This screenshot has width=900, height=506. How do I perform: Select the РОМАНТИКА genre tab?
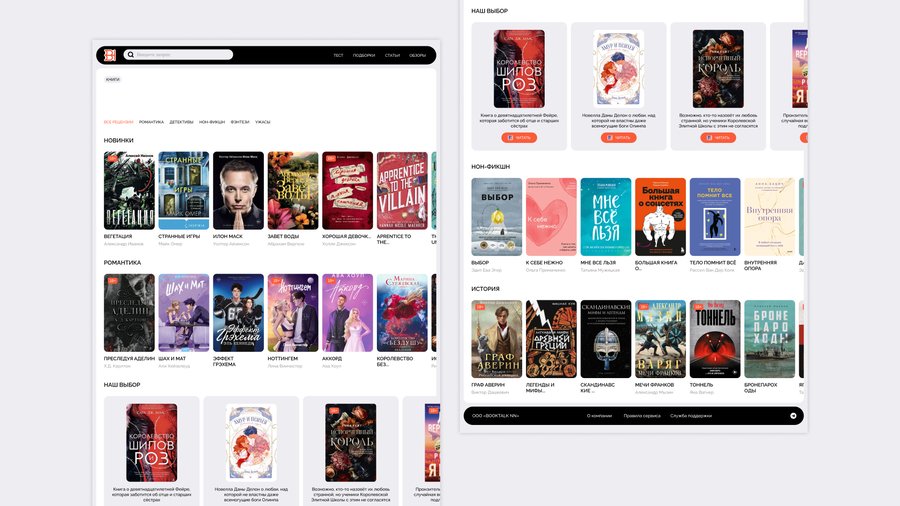[x=151, y=122]
